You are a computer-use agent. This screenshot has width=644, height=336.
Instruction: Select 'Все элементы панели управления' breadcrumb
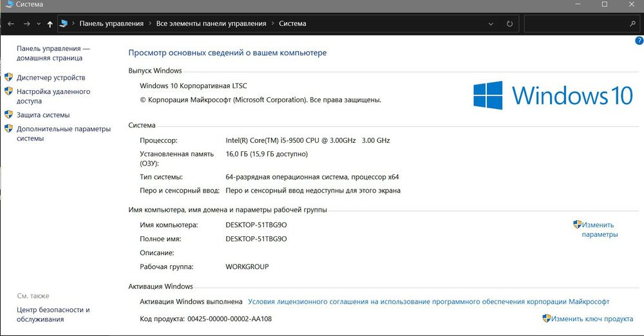click(x=211, y=23)
